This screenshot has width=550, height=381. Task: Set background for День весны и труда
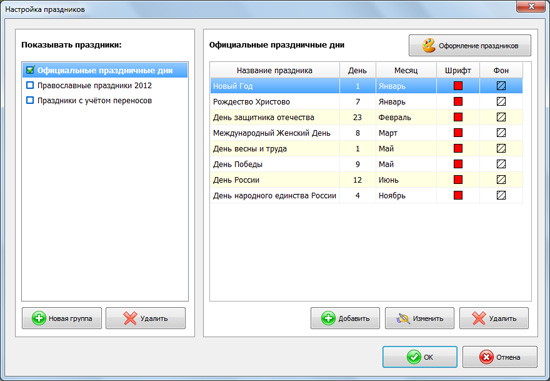(501, 148)
